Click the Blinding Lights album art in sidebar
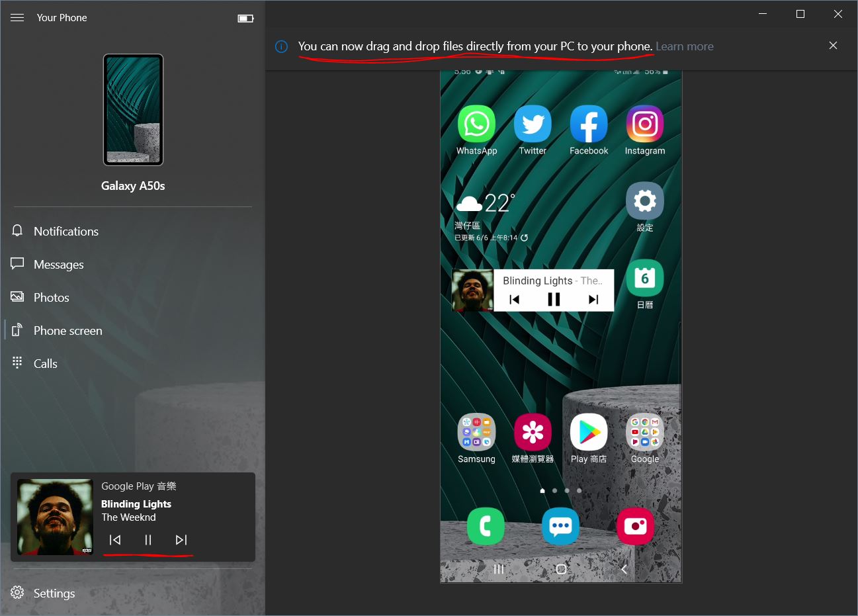The height and width of the screenshot is (616, 858). click(x=55, y=517)
